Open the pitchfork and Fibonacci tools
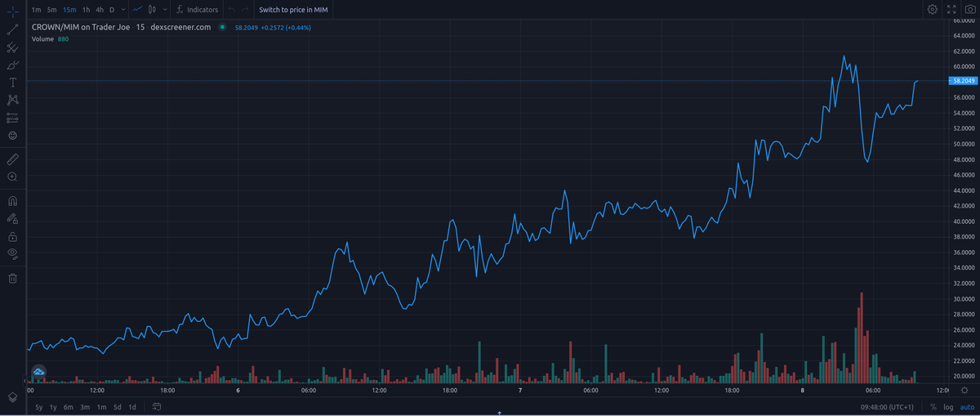This screenshot has width=980, height=416. click(12, 47)
